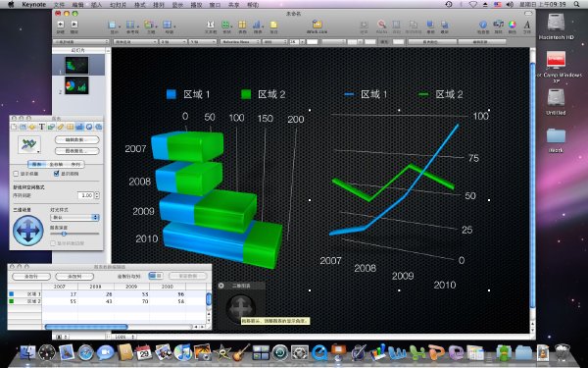The image size is (588, 368).
Task: Open the Media browser toolbar icon
Action: point(499,25)
